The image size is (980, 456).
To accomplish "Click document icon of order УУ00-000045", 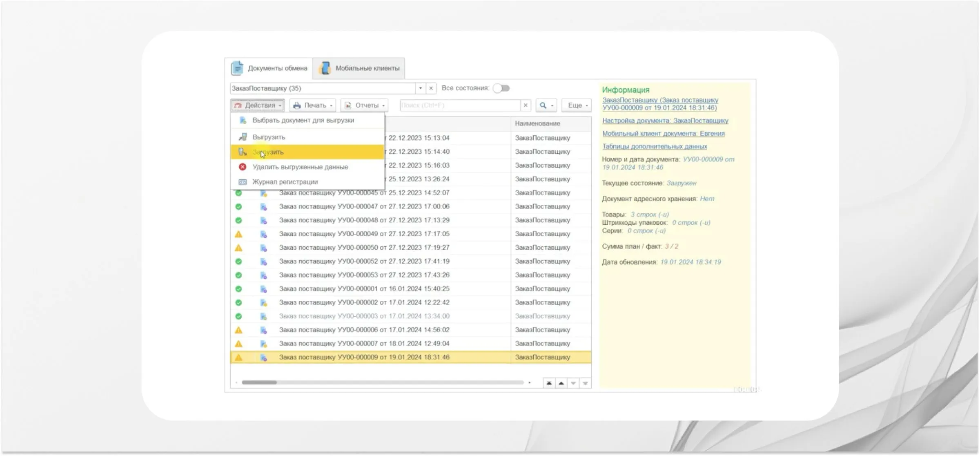I will pos(264,193).
